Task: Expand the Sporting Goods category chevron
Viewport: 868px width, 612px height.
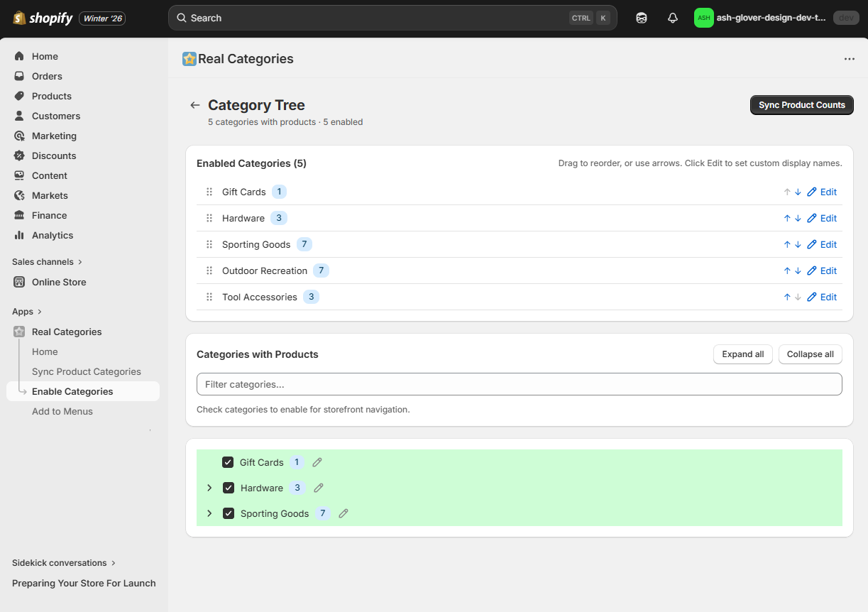Action: pos(209,513)
